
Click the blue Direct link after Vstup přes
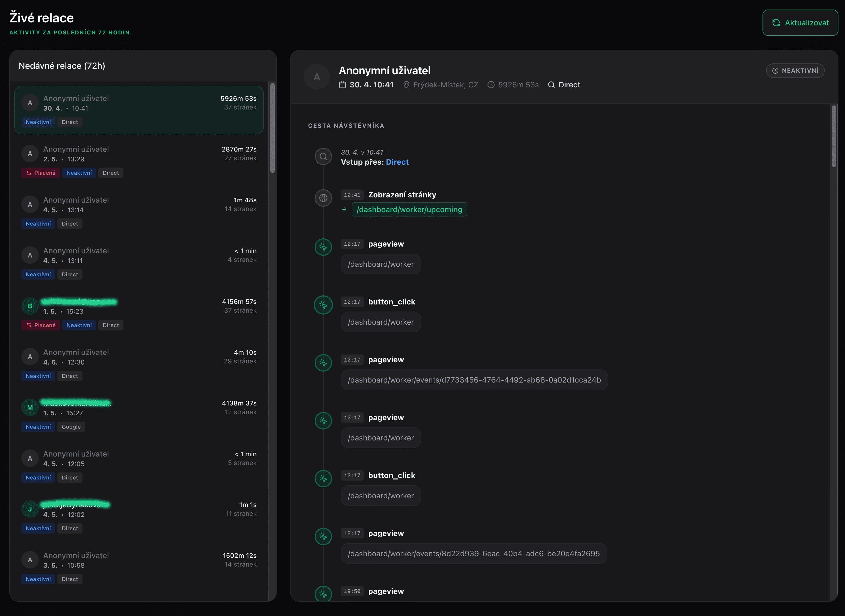[x=397, y=162]
